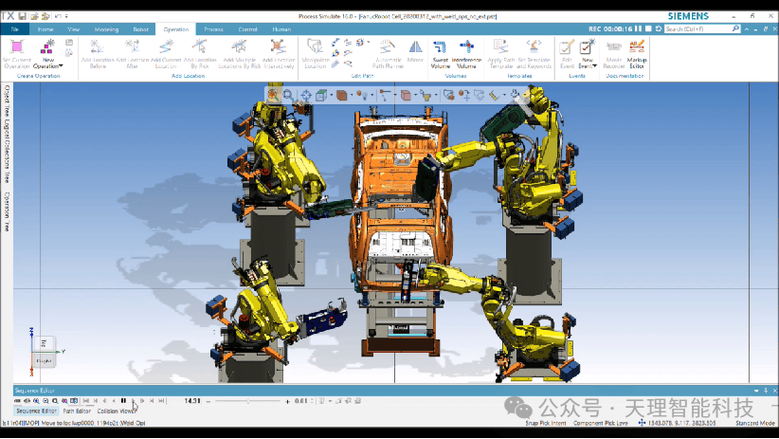The height and width of the screenshot is (439, 779).
Task: Collapse the ribbon with the chevron
Action: click(x=747, y=29)
